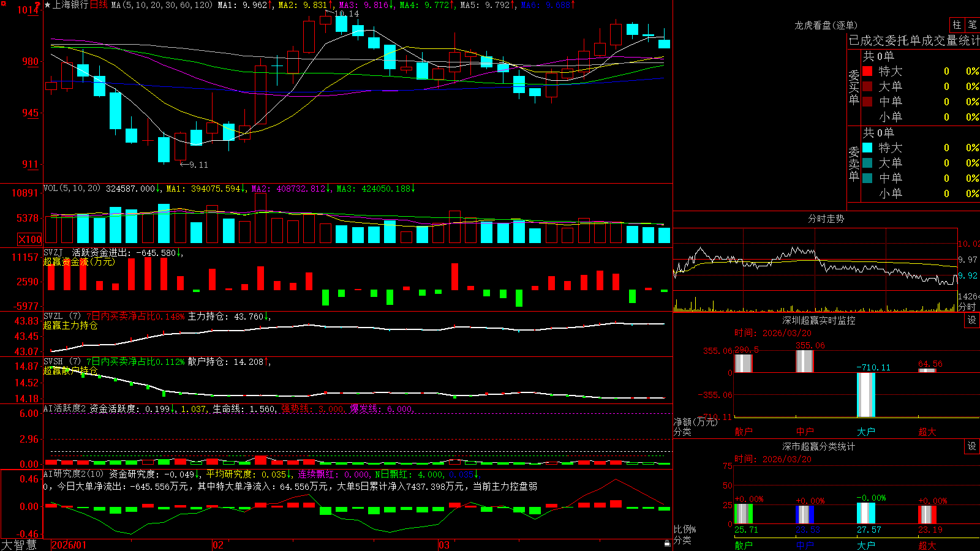
Task: Click the 大智慧 logo at bottom left
Action: [19, 545]
